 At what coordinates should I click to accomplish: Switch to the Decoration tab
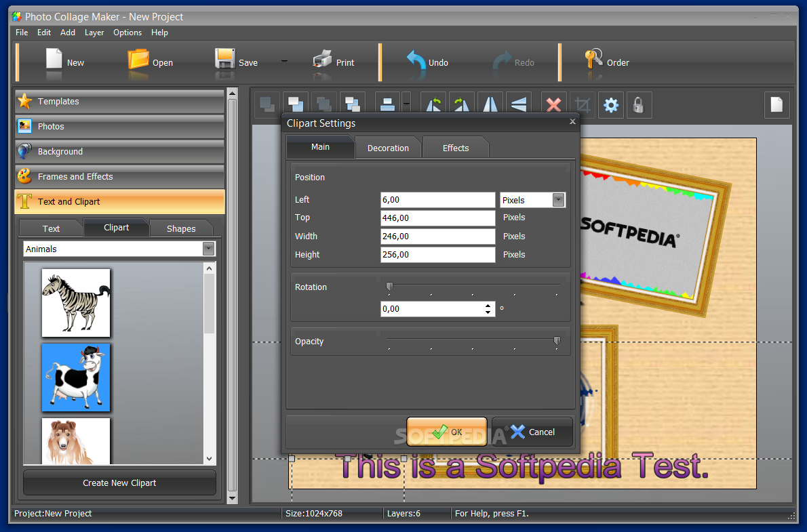click(x=388, y=148)
